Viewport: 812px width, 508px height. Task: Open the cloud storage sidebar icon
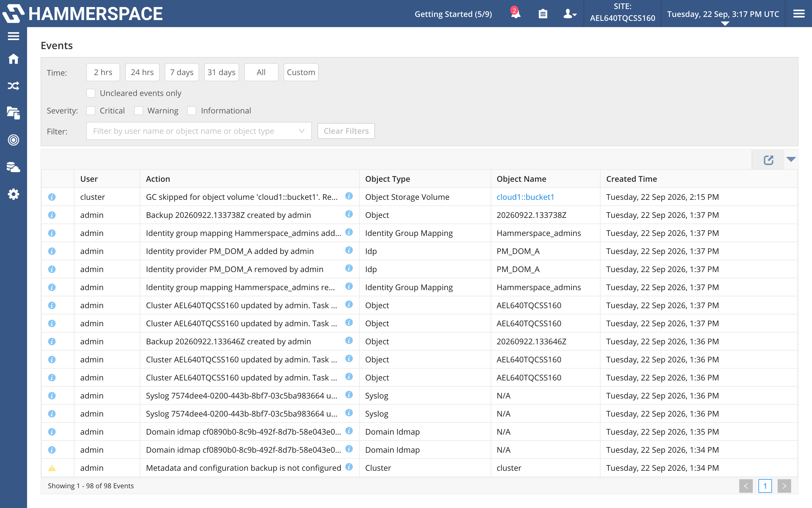coord(14,167)
